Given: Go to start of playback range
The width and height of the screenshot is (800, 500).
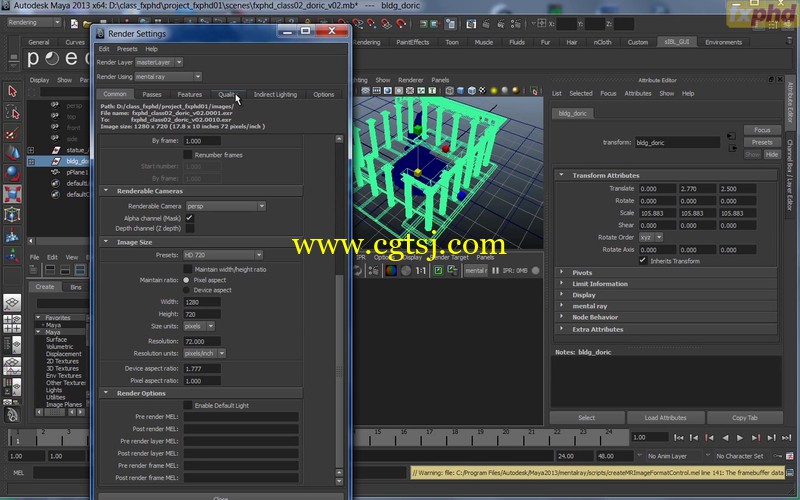Looking at the screenshot, I should point(679,438).
